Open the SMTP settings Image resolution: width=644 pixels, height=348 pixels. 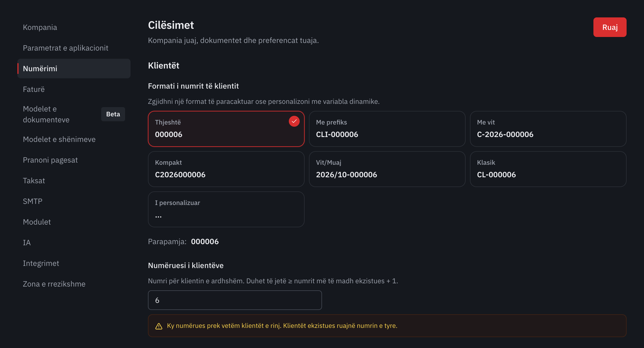[x=74, y=201]
